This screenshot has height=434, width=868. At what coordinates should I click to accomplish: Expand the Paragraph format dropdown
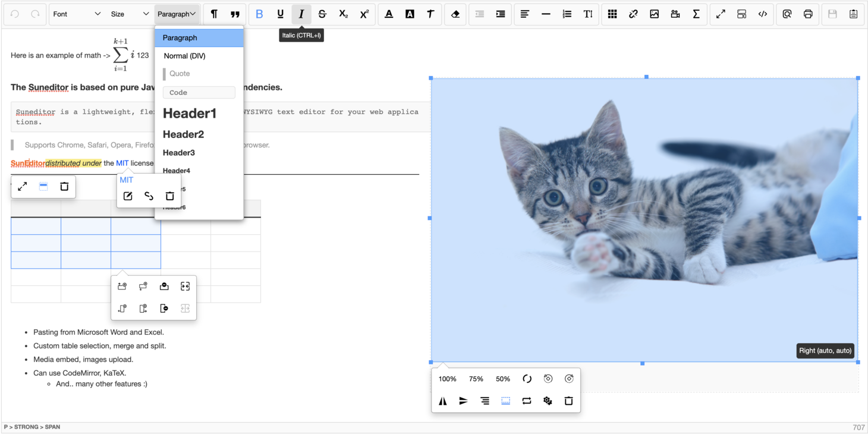[x=177, y=13]
